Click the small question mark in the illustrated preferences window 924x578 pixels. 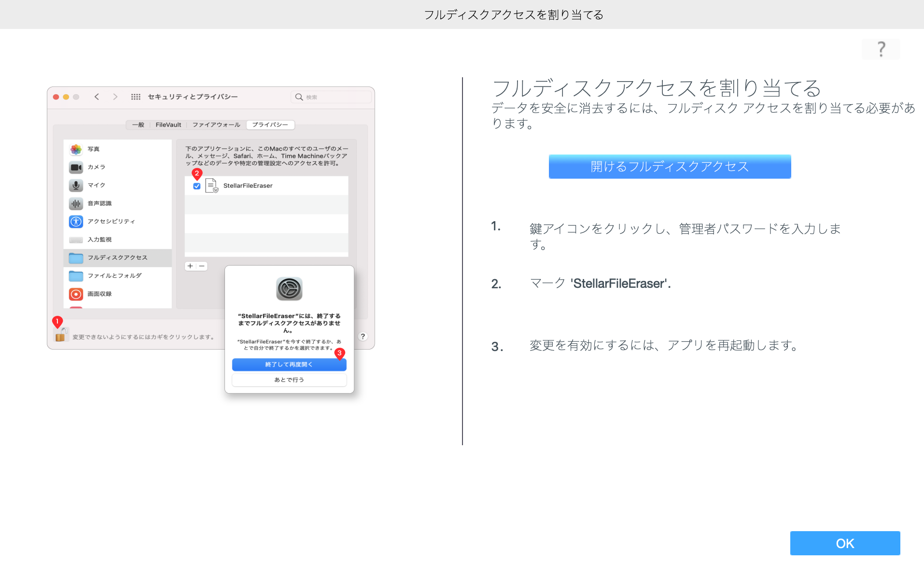tap(363, 337)
